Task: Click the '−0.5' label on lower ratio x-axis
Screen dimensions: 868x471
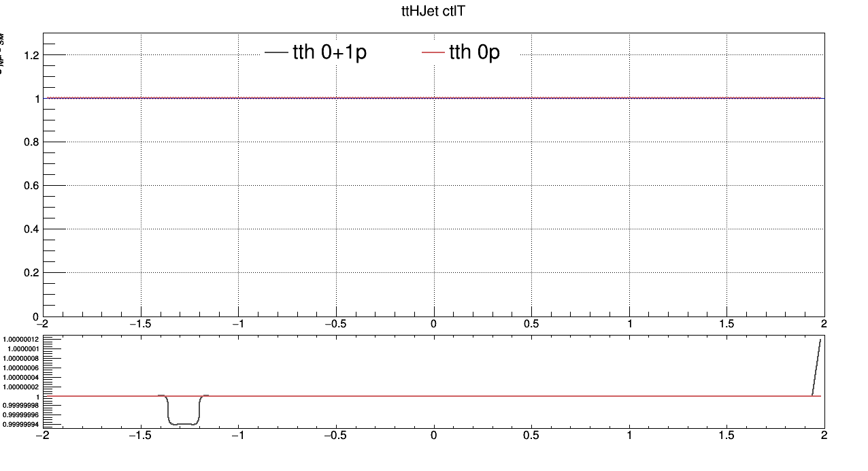Action: pos(336,434)
